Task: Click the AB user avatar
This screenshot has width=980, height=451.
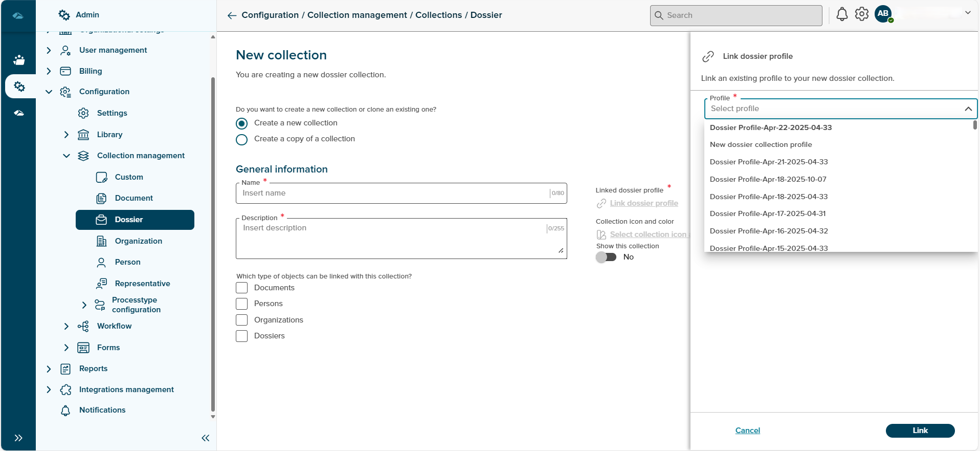Action: click(x=883, y=14)
